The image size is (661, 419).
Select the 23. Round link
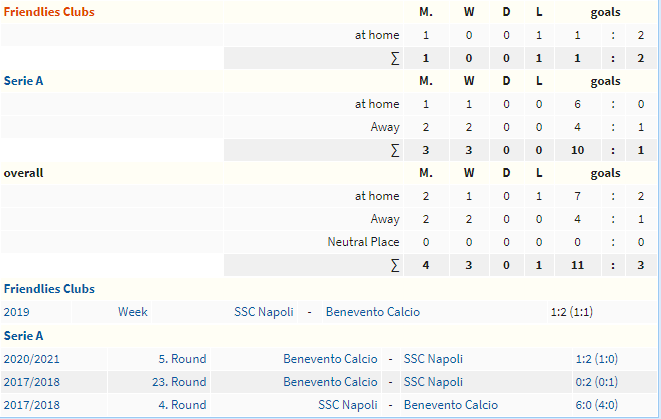tap(179, 382)
